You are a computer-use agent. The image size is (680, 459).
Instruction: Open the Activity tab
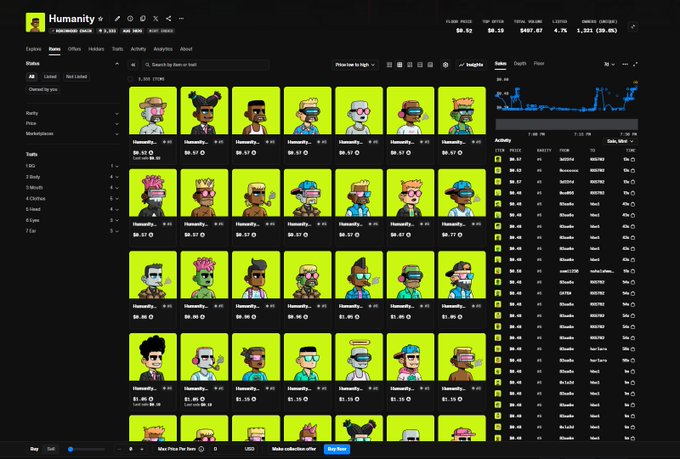click(138, 49)
